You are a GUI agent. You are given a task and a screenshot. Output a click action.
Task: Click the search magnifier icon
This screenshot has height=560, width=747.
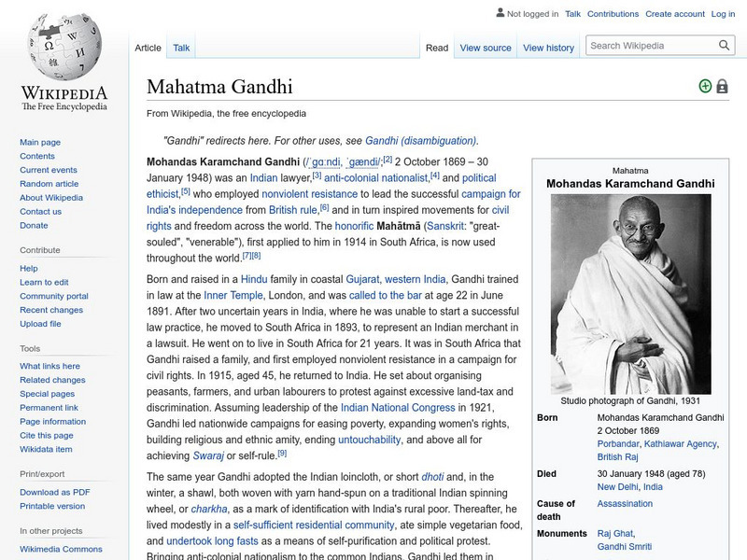(x=724, y=46)
